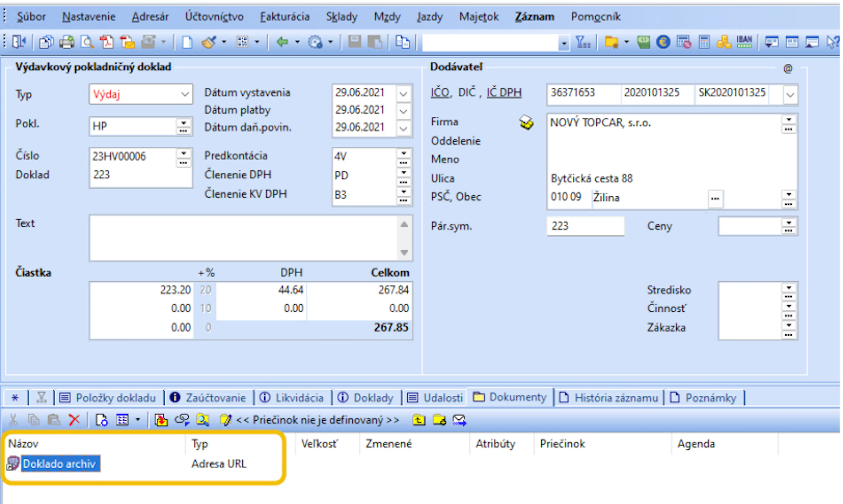This screenshot has width=843, height=504.
Task: Click the folder edit pencil icon
Action: point(226,420)
